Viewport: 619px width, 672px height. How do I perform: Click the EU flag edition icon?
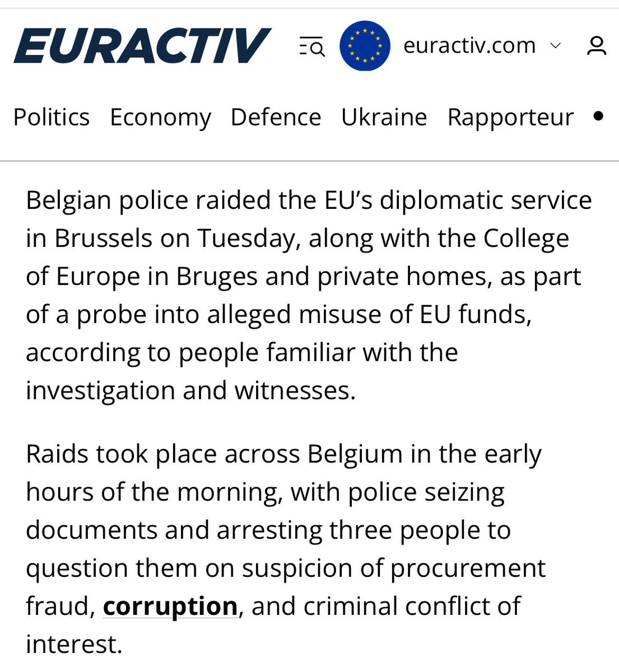(365, 46)
